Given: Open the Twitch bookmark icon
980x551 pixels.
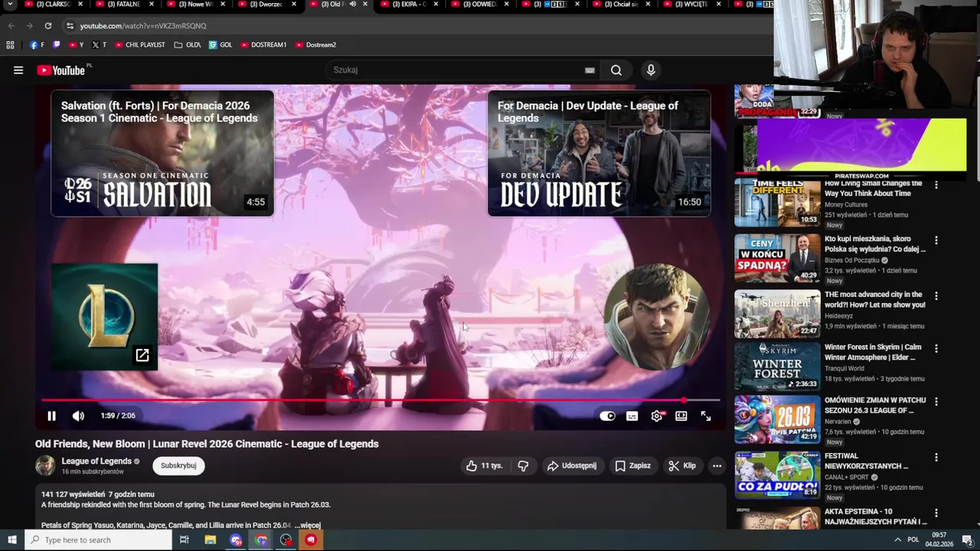Looking at the screenshot, I should tap(56, 44).
